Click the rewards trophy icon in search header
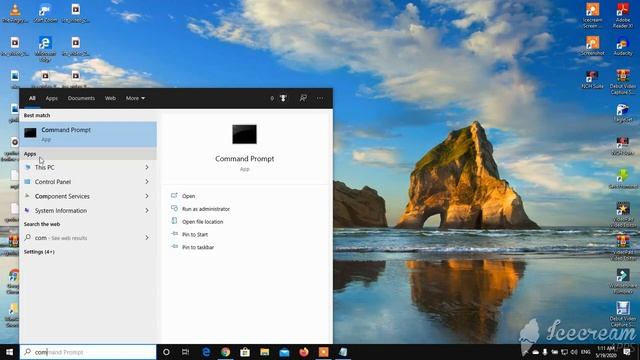 pos(283,98)
